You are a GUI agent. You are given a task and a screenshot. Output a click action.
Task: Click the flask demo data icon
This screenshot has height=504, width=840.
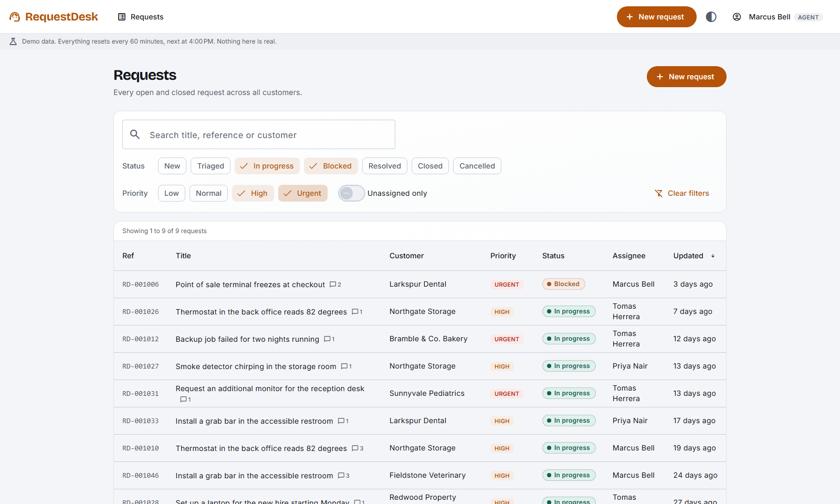click(x=14, y=41)
